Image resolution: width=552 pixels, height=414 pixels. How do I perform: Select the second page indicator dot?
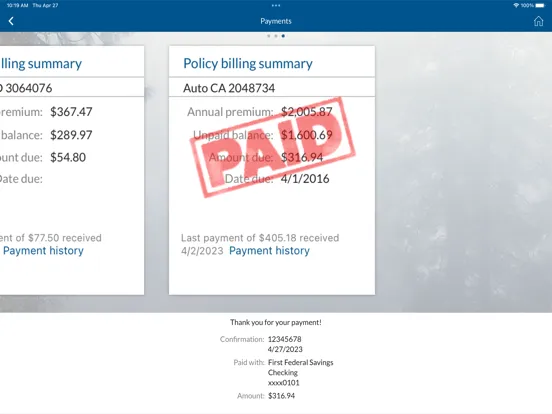coord(276,36)
